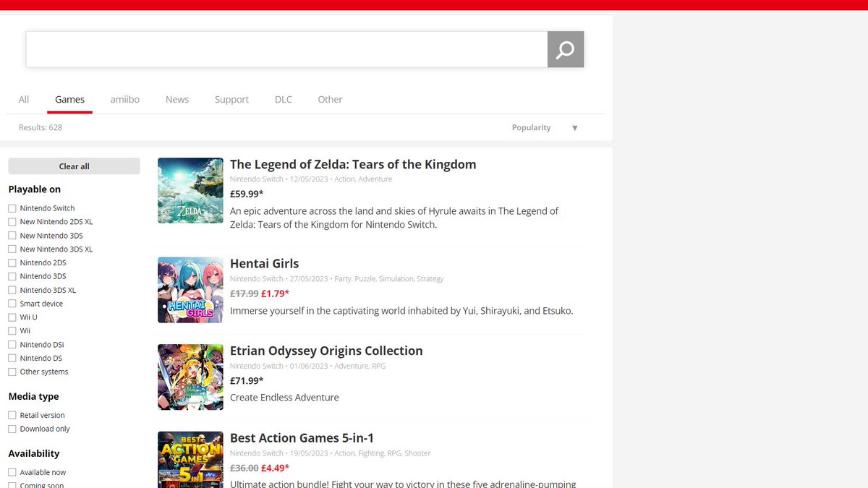Select the Games tab
This screenshot has height=488, width=868.
[x=70, y=100]
